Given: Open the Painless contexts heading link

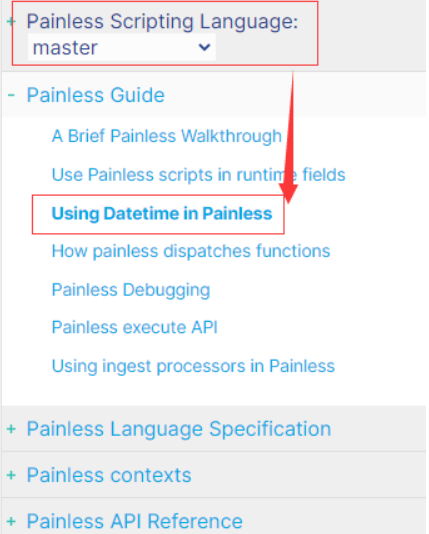Looking at the screenshot, I should [109, 475].
